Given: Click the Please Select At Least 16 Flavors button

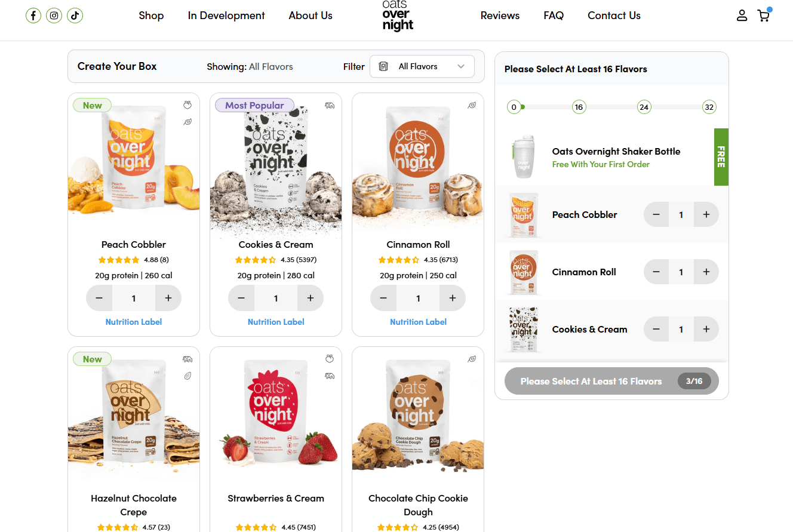Looking at the screenshot, I should [611, 381].
